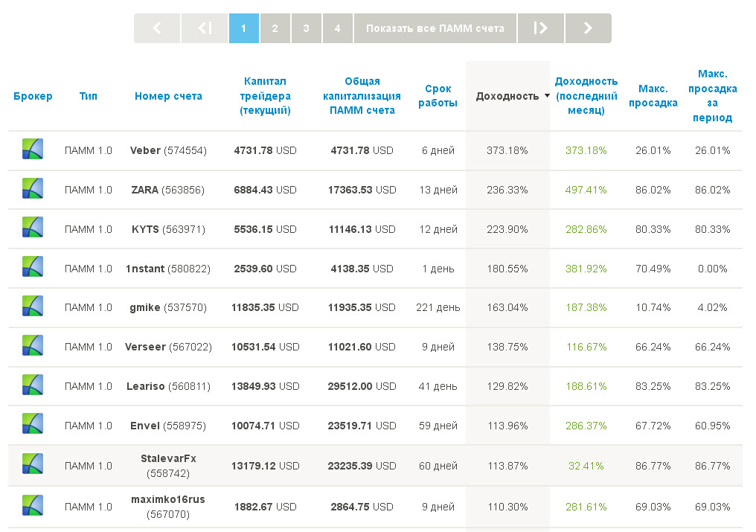The width and height of the screenshot is (756, 532).
Task: Sort by the Доходность column arrow
Action: point(548,96)
